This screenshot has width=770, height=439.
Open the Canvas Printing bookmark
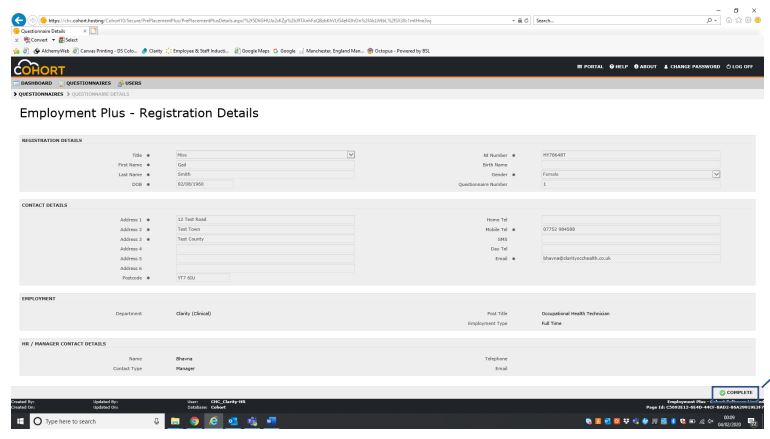point(105,51)
